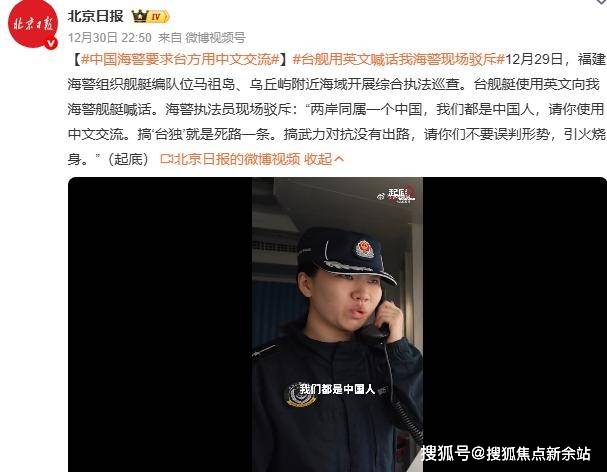This screenshot has width=607, height=472.
Task: Open hashtag #中国海警要求台方用中文交流#
Action: click(x=181, y=59)
